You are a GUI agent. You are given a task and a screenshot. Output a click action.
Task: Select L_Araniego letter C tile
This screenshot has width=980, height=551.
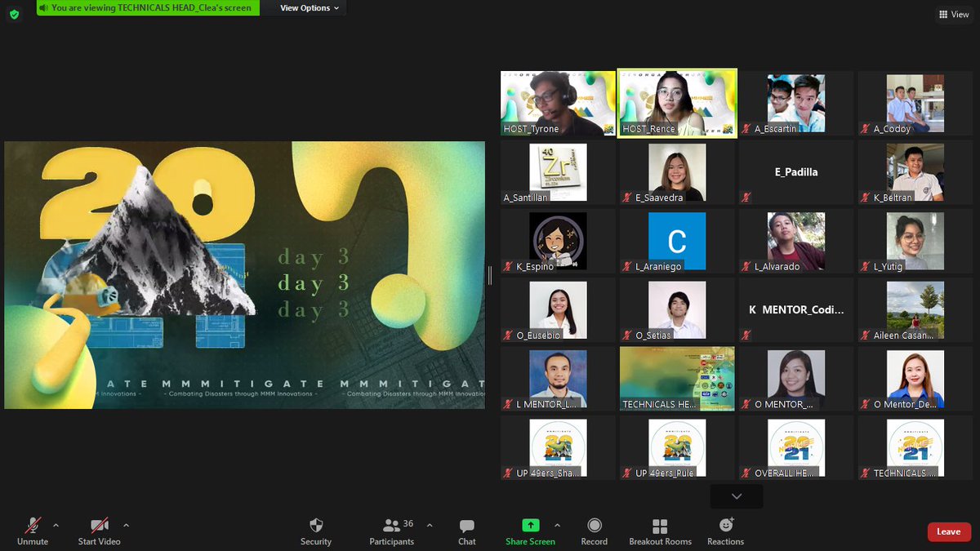coord(677,241)
